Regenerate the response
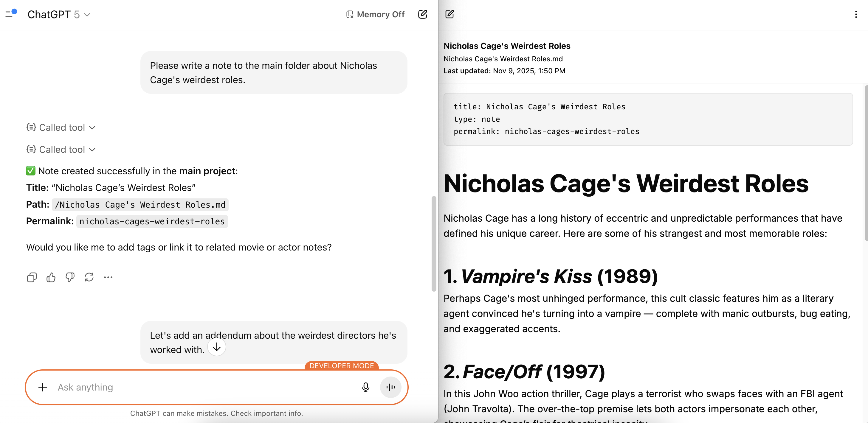 (89, 278)
